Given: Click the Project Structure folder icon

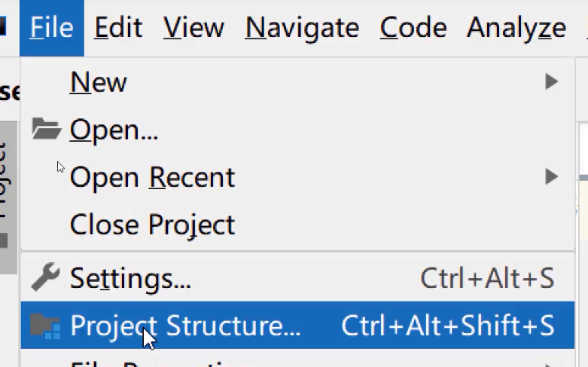Looking at the screenshot, I should click(x=45, y=326).
